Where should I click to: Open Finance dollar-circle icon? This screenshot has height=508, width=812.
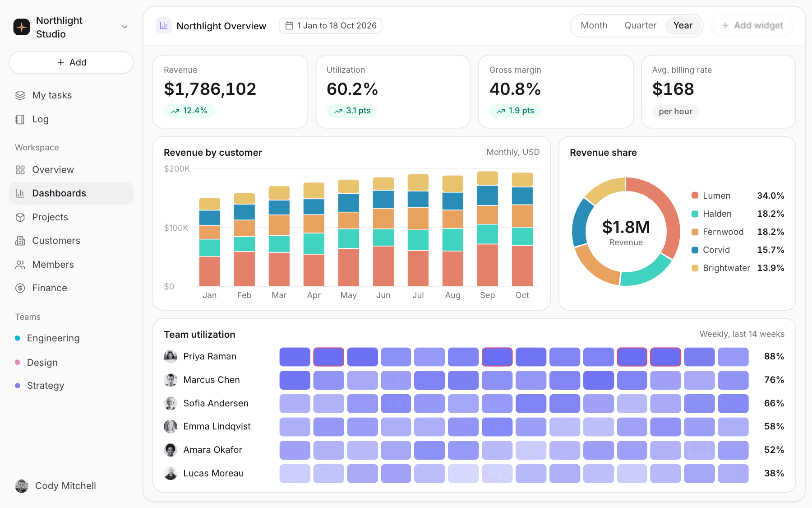tap(20, 288)
